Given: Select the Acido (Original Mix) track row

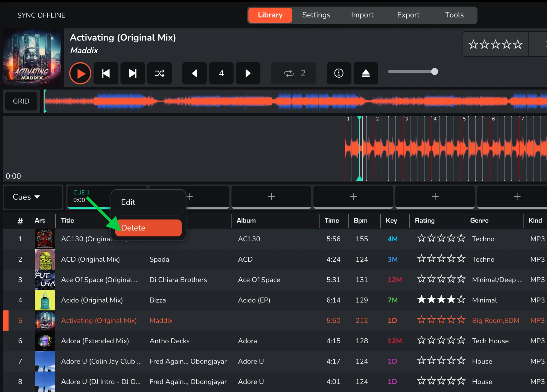Looking at the screenshot, I should tap(92, 300).
